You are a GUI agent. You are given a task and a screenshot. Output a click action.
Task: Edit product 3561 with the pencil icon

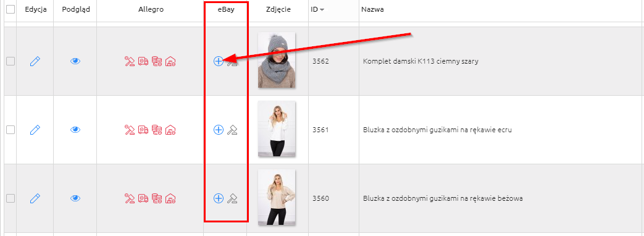coord(35,130)
